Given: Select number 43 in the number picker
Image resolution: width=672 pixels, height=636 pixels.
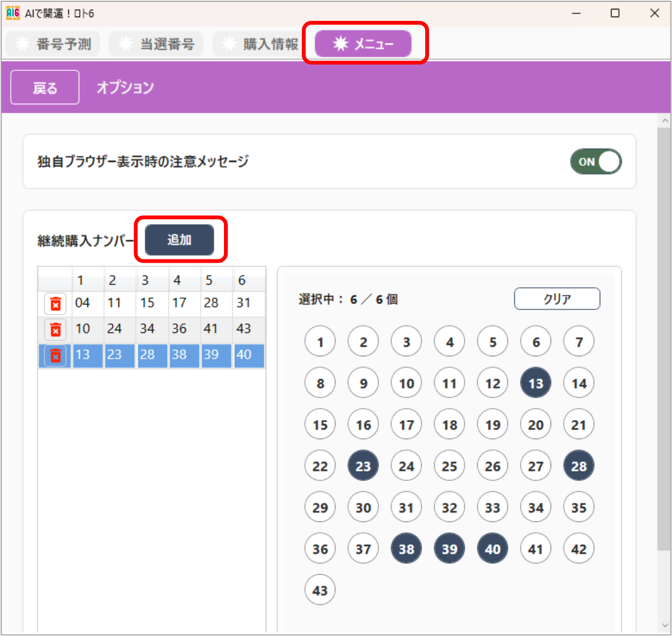Looking at the screenshot, I should (320, 589).
